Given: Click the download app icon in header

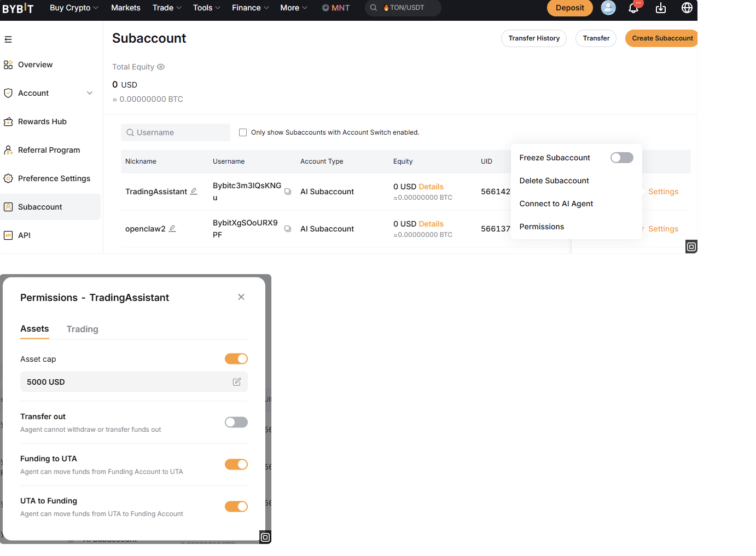Looking at the screenshot, I should [x=661, y=8].
